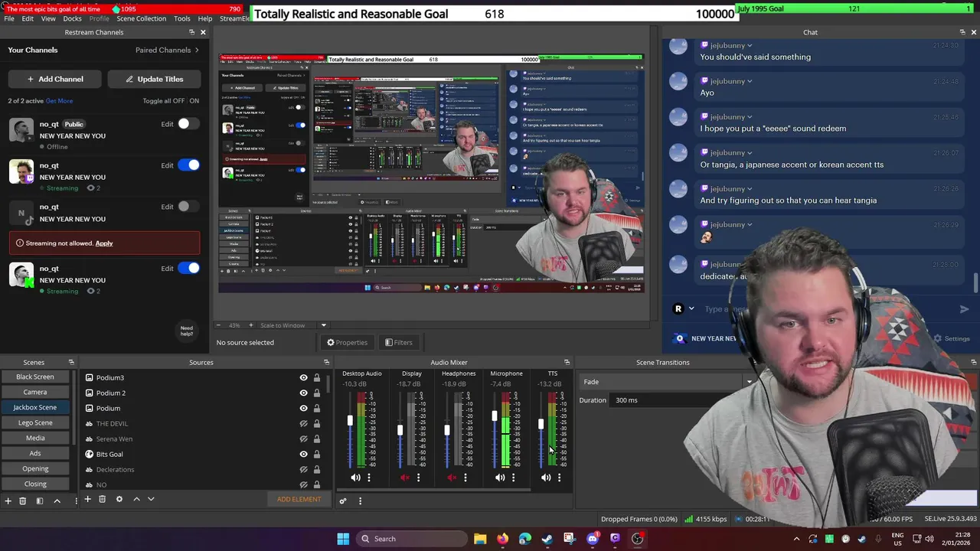Expand chat account R dropdown
Viewport: 980px width, 551px height.
click(691, 309)
